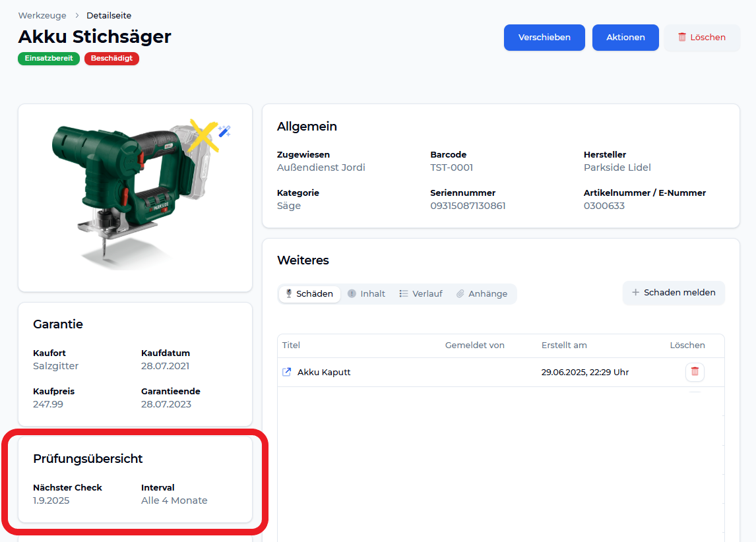Click the Parkside Lidel manufacturer value
Screen dimensions: 756x542
click(x=617, y=167)
